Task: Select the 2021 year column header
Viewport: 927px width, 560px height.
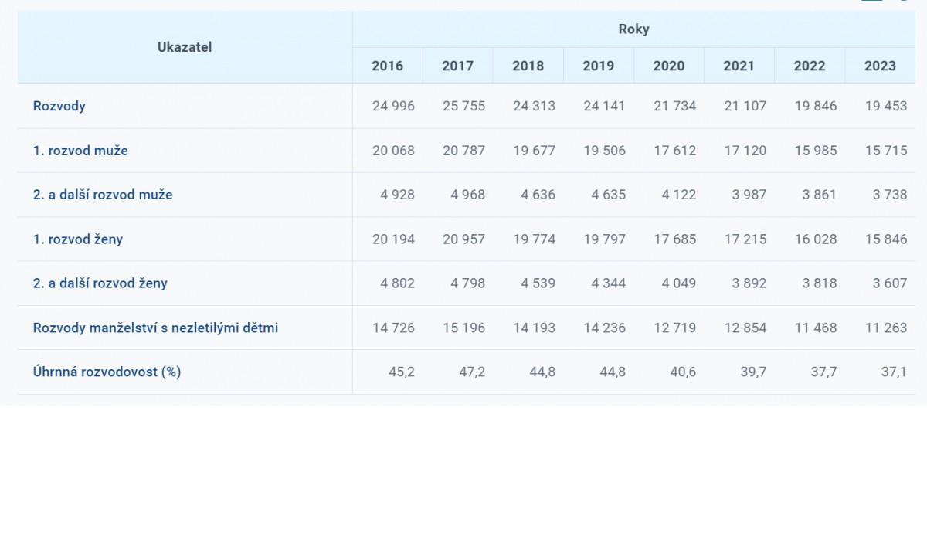Action: tap(739, 66)
